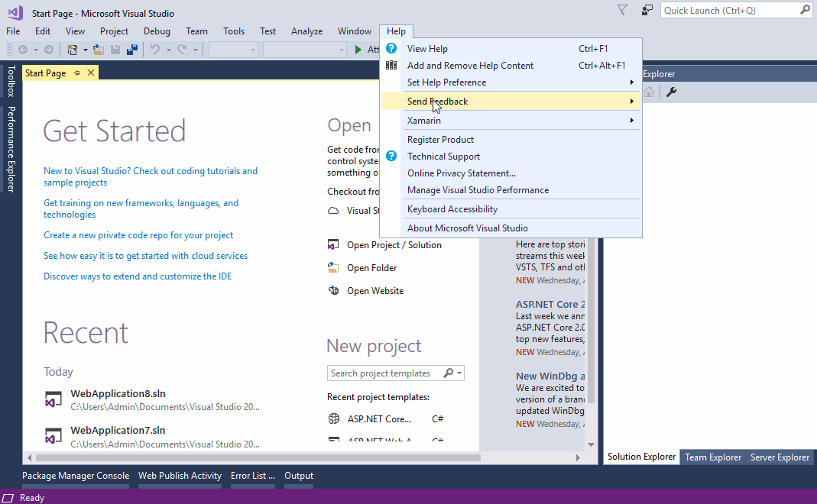Pin the Start Page tab
Viewport: 817px width, 504px height.
(76, 73)
